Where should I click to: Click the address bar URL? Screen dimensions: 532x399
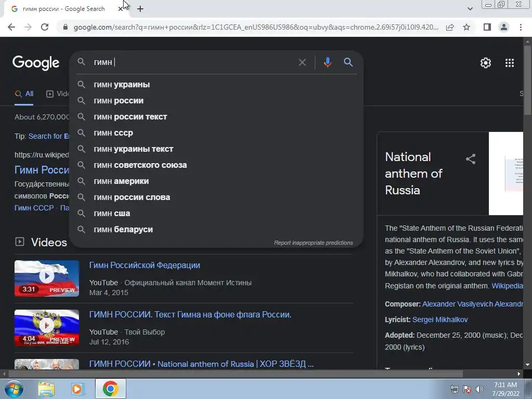(256, 27)
